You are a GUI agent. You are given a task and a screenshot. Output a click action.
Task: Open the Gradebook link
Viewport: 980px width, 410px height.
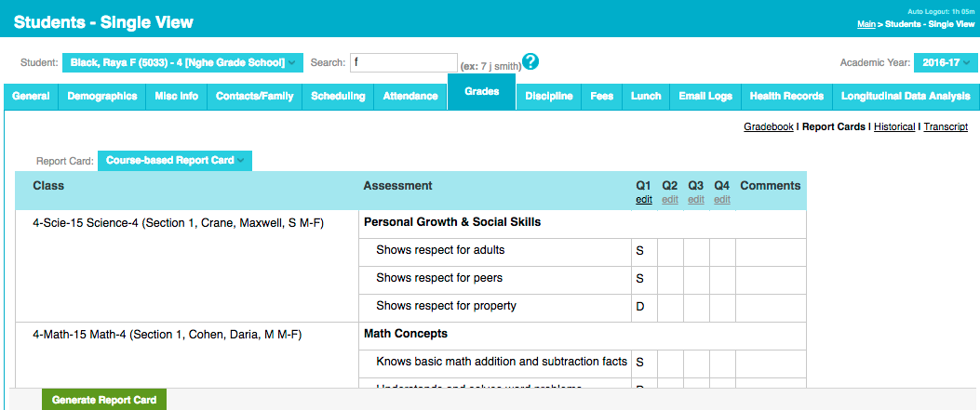click(768, 126)
